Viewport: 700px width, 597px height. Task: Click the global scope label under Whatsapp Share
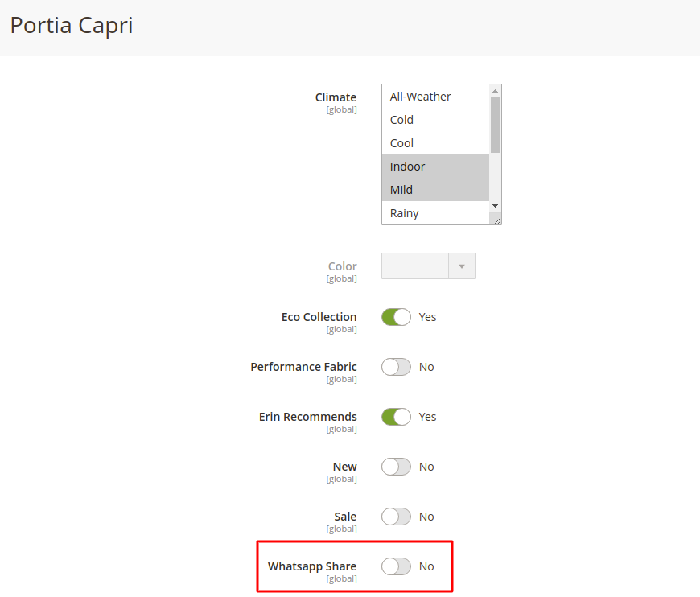click(x=342, y=578)
